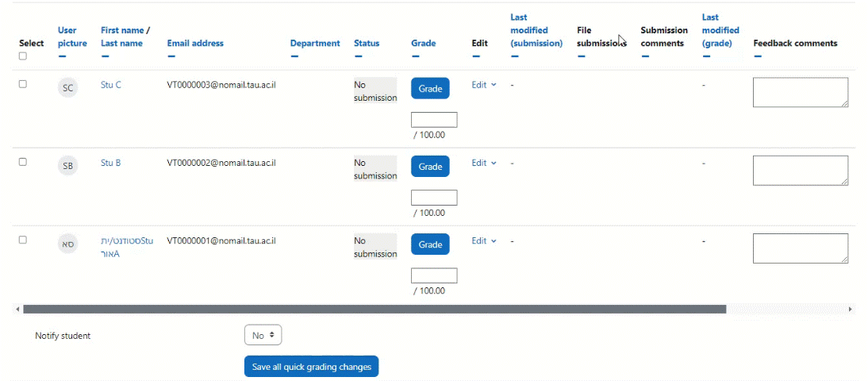Screen dimensions: 868x381
Task: Open the Edit dropdown for Stu C
Action: (484, 85)
